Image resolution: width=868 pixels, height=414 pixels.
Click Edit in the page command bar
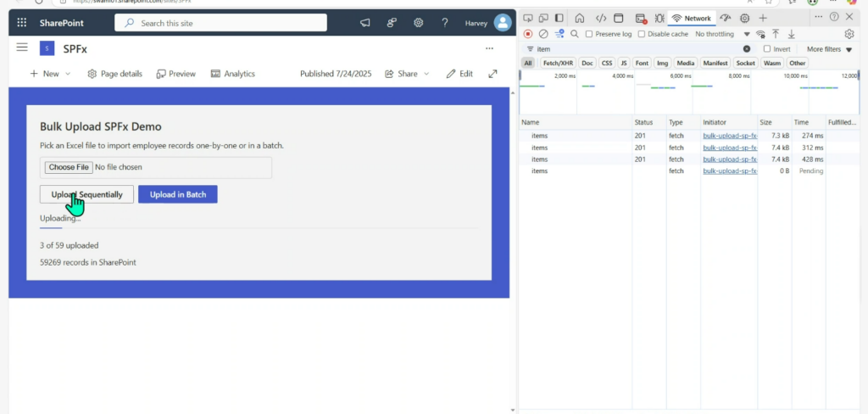tap(459, 74)
